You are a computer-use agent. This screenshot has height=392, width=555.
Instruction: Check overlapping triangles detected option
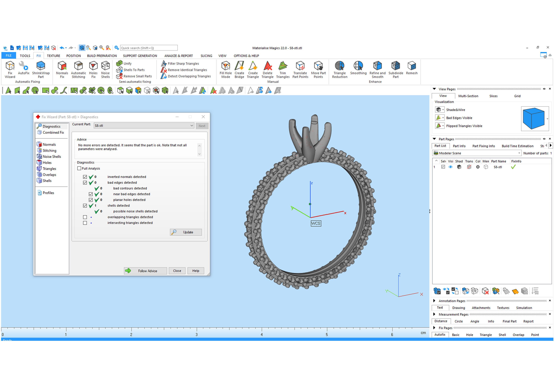coord(85,217)
